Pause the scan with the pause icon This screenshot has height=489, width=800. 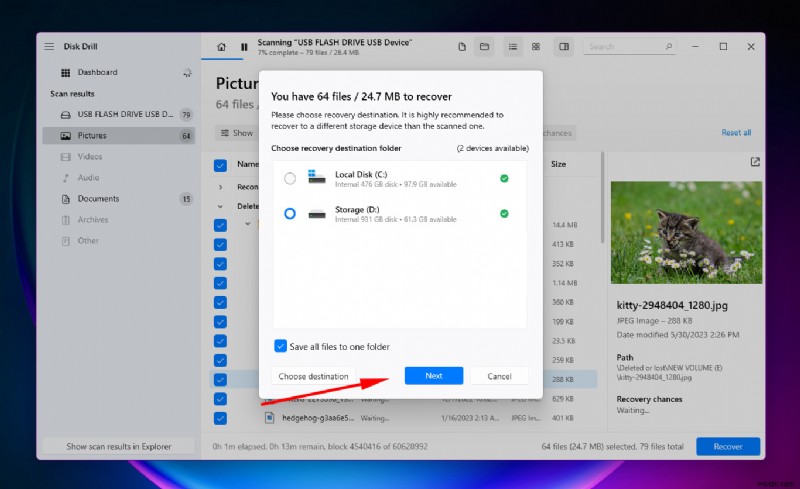coord(244,47)
